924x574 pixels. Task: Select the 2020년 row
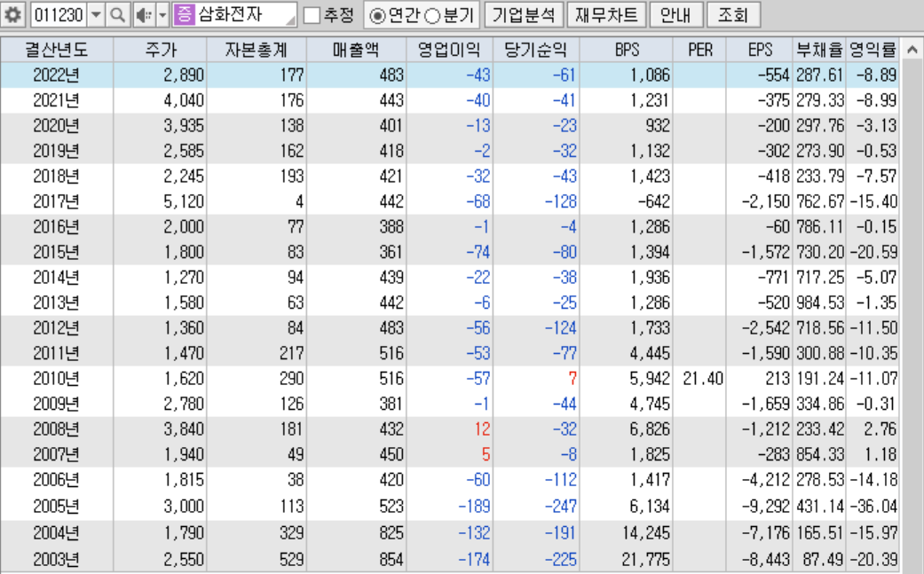click(450, 125)
